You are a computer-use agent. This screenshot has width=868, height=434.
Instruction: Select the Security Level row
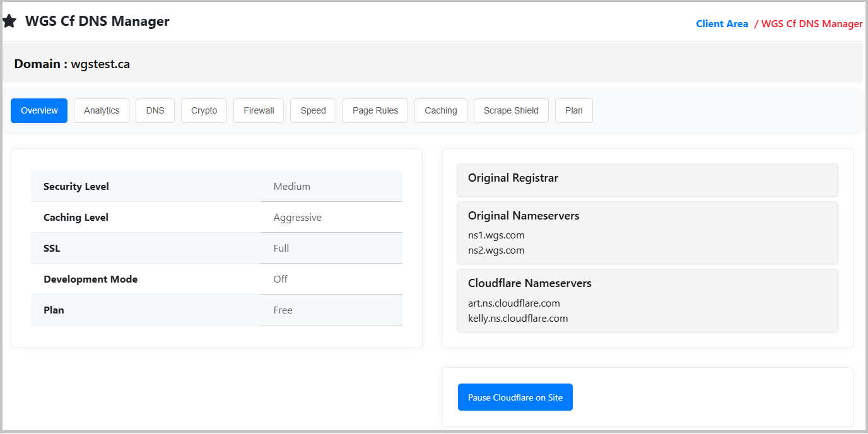tap(76, 187)
